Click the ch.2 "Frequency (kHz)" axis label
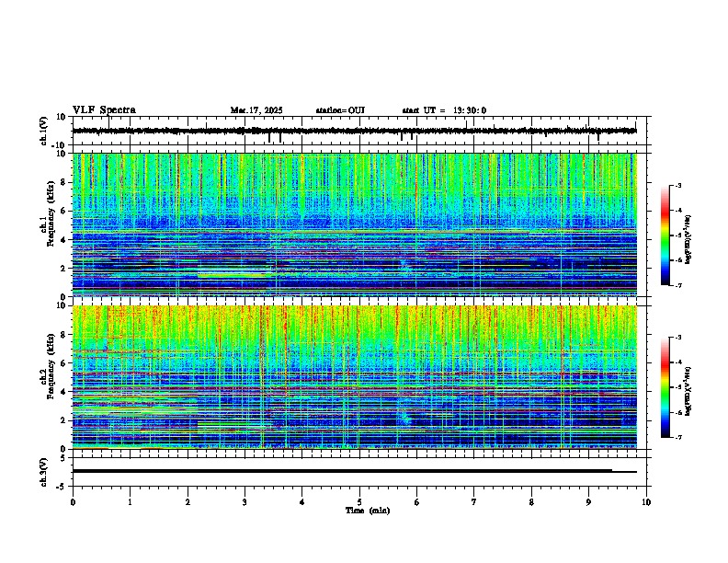Viewport: 728px width, 563px height. (51, 366)
